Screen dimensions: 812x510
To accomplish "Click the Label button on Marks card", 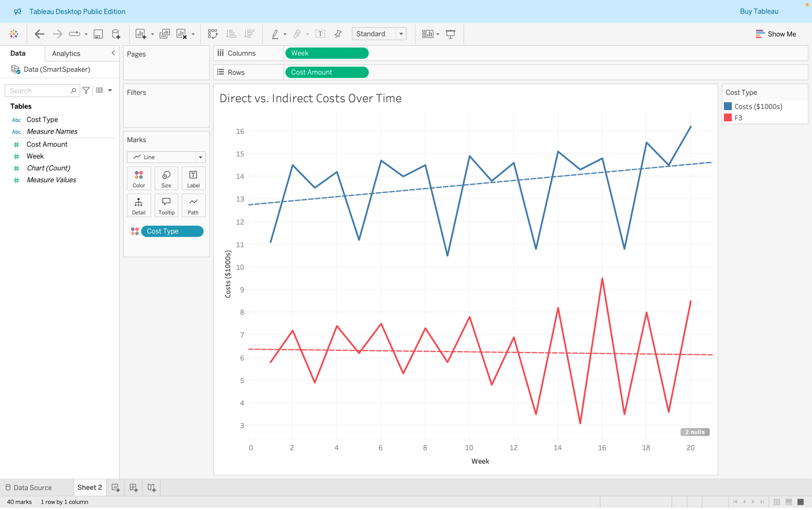I will (193, 178).
